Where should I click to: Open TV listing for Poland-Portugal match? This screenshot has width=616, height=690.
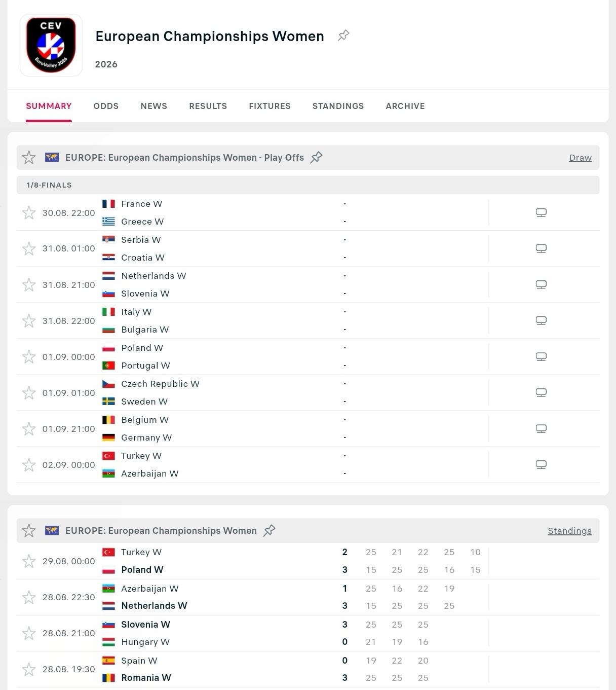click(x=541, y=356)
